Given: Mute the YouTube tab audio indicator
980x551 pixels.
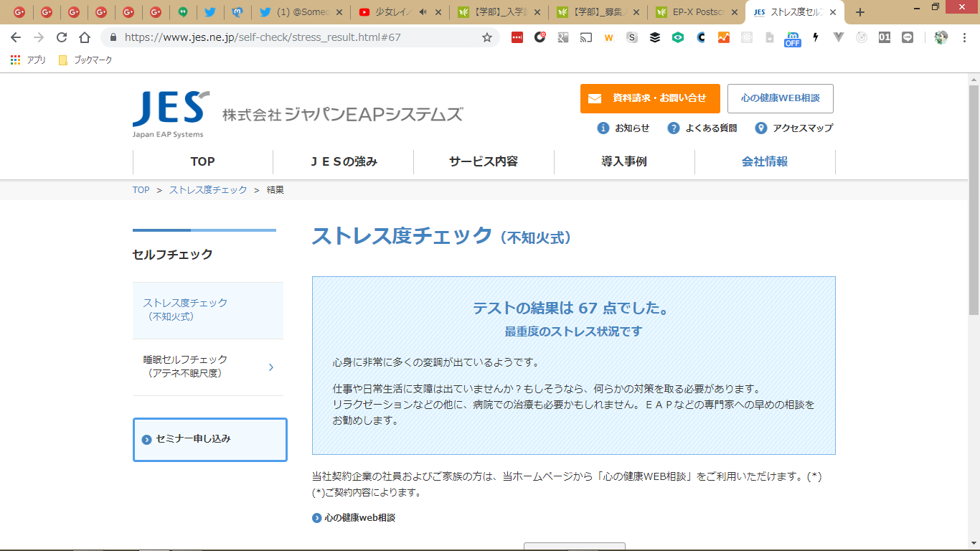Looking at the screenshot, I should click(423, 12).
